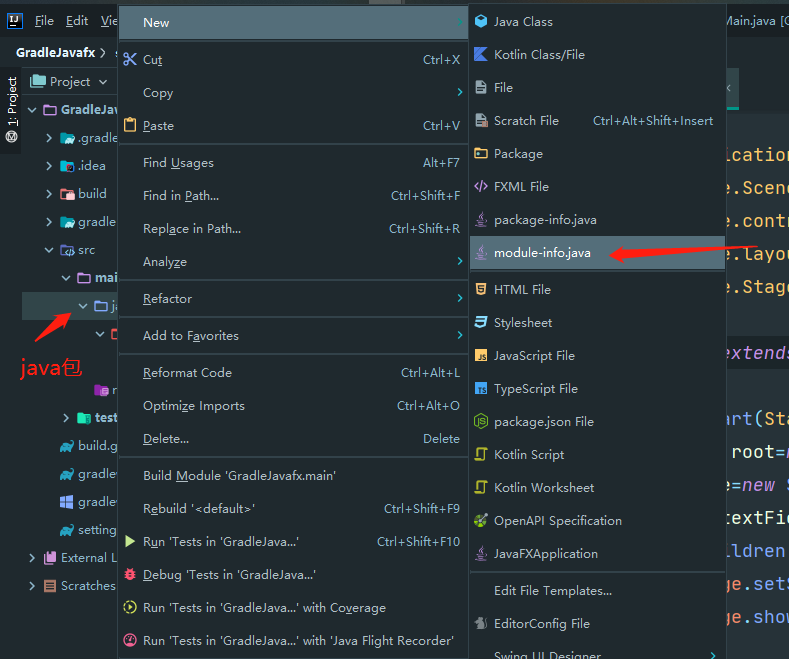The height and width of the screenshot is (659, 789).
Task: Choose Find in Path...
Action: pos(293,196)
